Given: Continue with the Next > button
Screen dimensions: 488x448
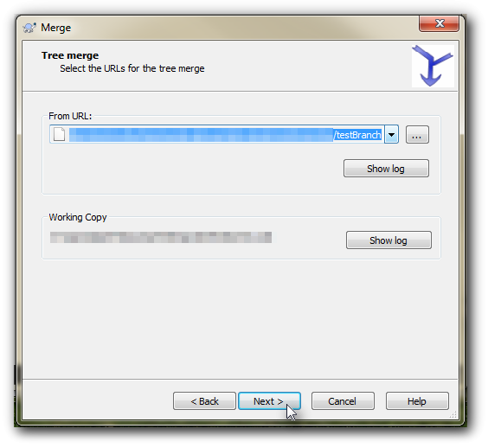Looking at the screenshot, I should 269,401.
